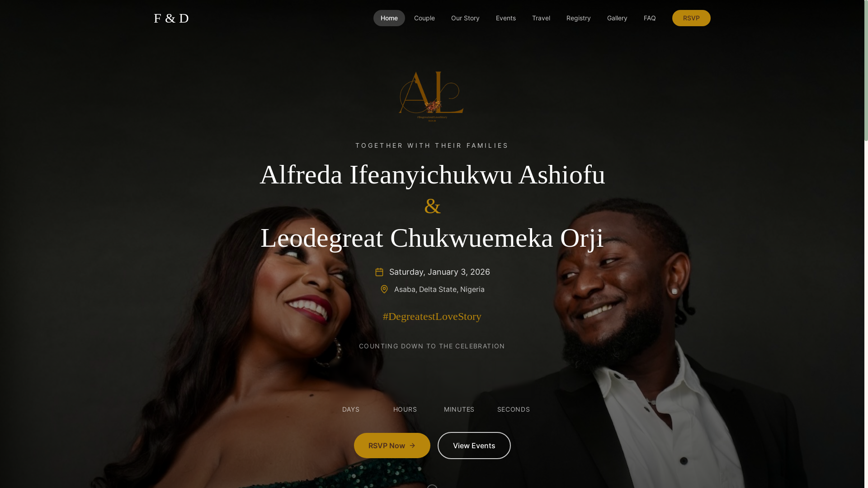This screenshot has width=868, height=488.
Task: Click the gold RSVP button in header
Action: [691, 18]
